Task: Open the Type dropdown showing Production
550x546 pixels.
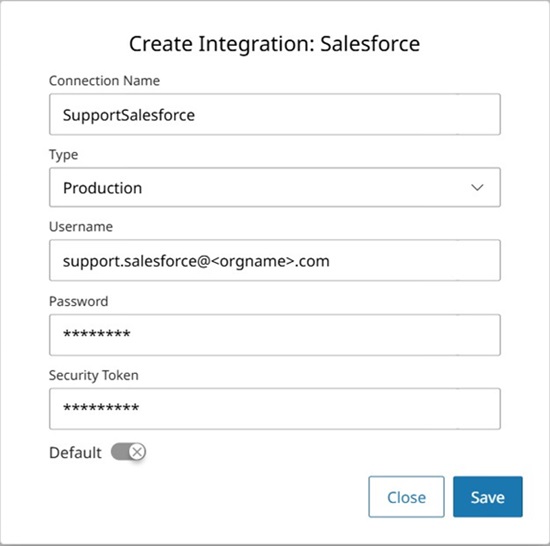Action: coord(275,187)
